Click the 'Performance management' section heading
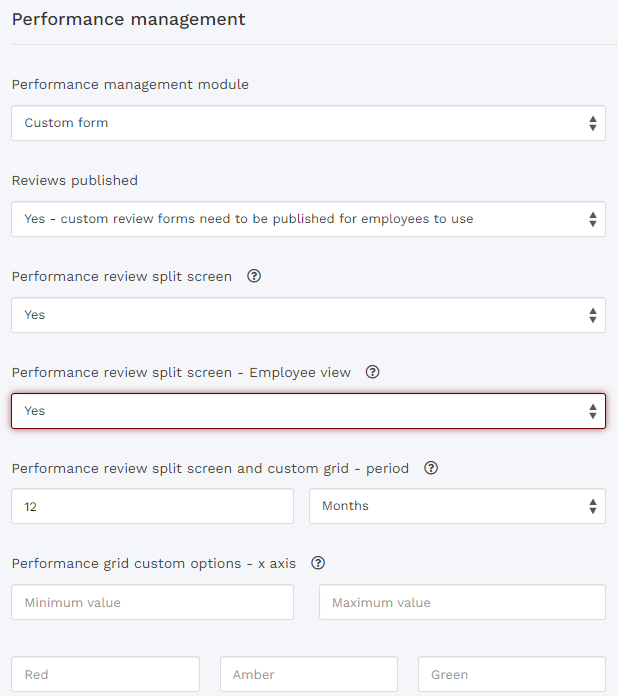Screen dimensions: 618x696 (128, 19)
